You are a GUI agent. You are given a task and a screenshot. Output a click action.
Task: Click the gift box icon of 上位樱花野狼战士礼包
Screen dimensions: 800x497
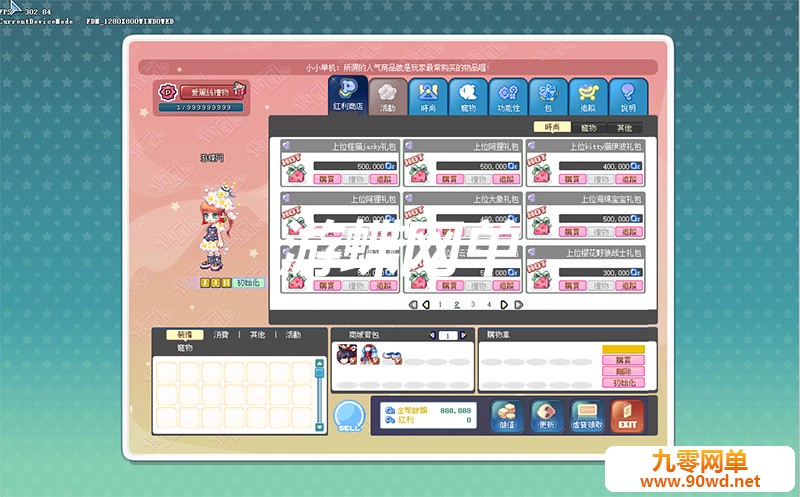[541, 279]
